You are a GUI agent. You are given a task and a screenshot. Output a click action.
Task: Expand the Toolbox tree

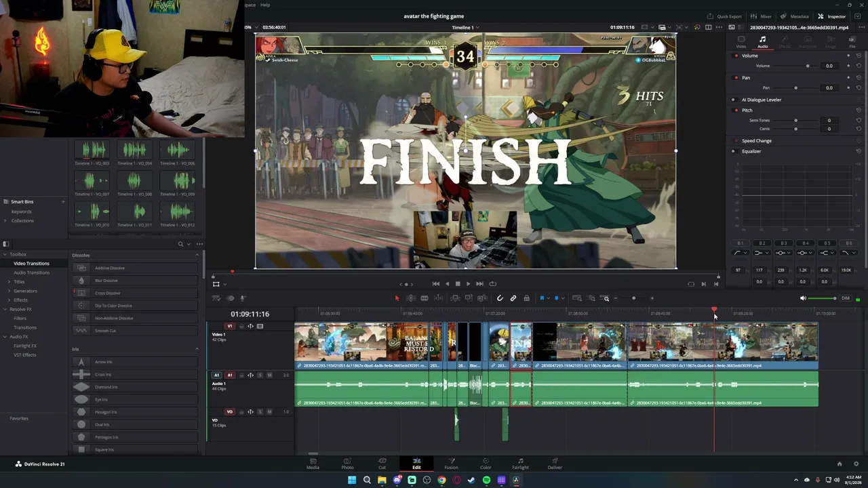(5, 254)
